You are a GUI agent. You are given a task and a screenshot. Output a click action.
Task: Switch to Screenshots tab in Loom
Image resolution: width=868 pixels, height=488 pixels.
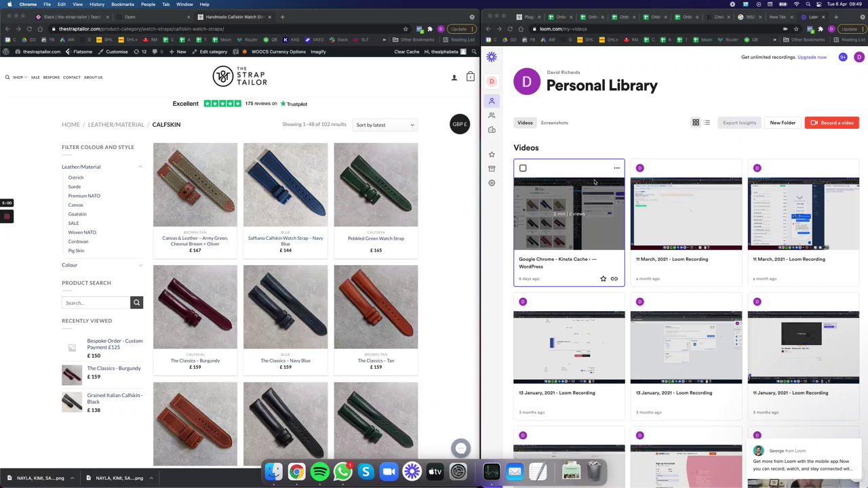tap(554, 123)
